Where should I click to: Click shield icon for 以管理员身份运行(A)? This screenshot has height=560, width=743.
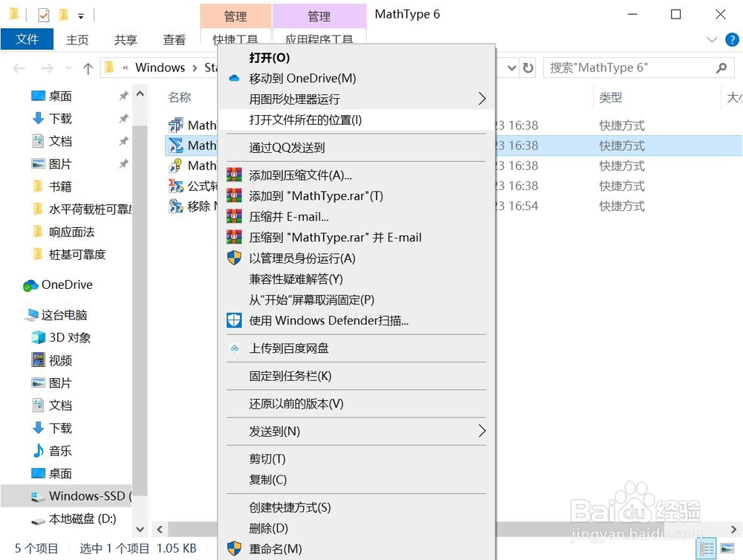coord(234,258)
